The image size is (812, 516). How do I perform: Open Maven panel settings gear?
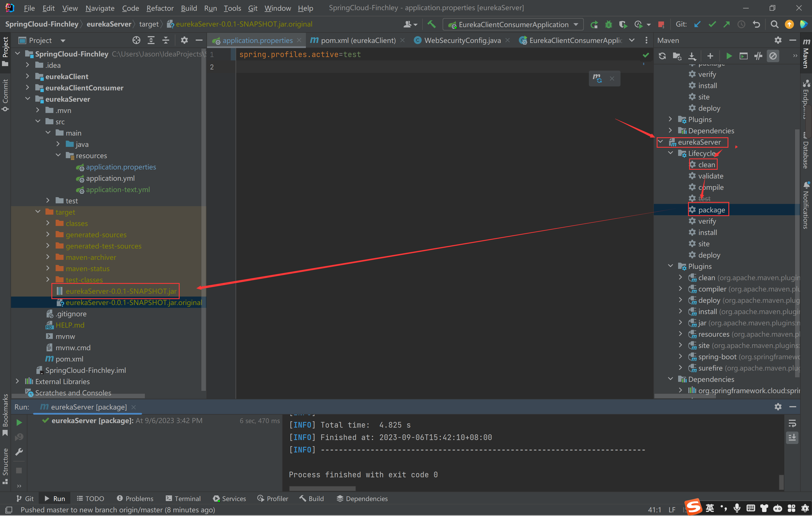click(778, 40)
